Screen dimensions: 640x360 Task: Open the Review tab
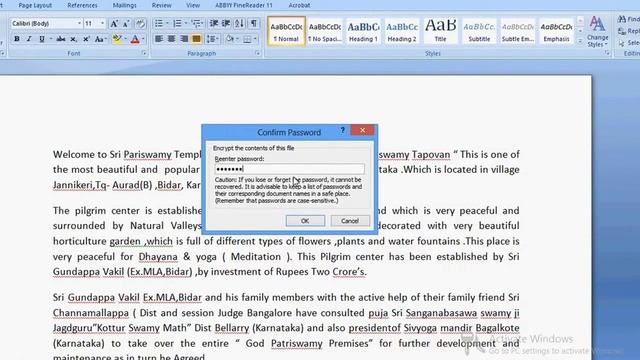click(x=162, y=5)
